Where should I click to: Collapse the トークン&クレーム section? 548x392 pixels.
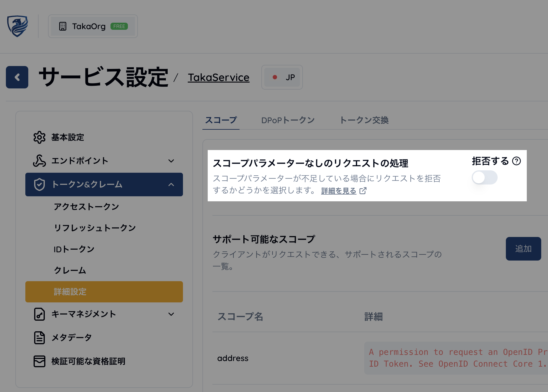pyautogui.click(x=171, y=185)
